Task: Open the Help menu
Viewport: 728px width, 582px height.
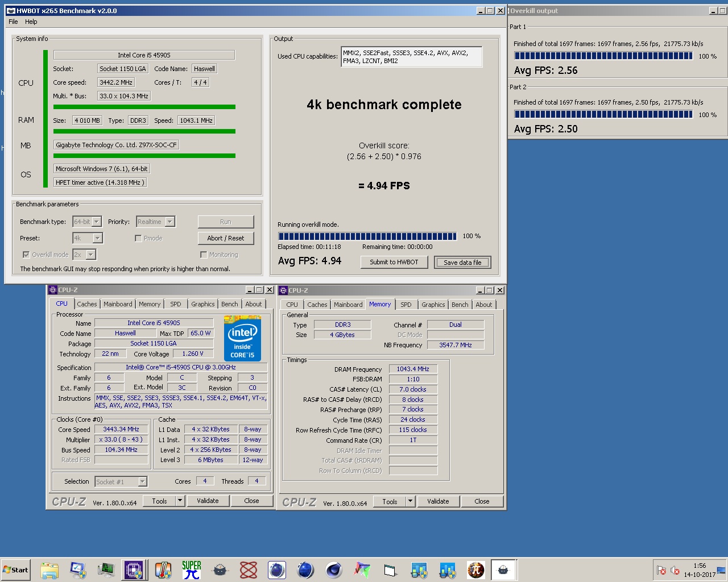Action: pyautogui.click(x=31, y=22)
